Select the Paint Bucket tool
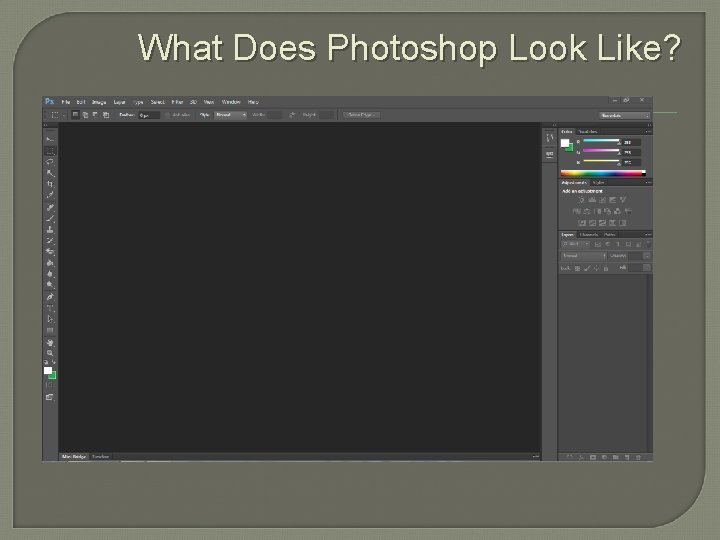This screenshot has height=540, width=720. 50,263
